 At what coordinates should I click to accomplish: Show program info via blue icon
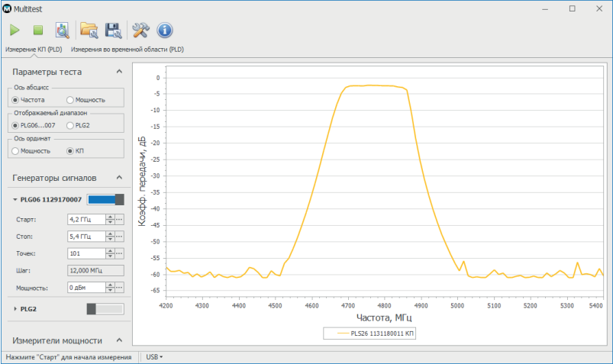tap(165, 30)
